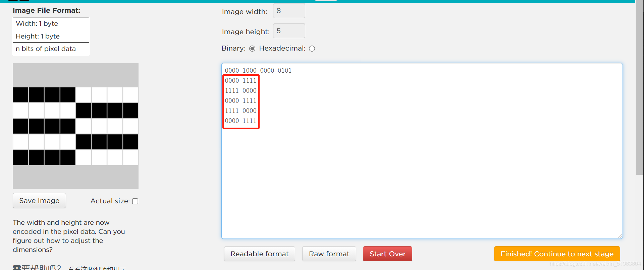Image resolution: width=644 pixels, height=270 pixels.
Task: Click the 'Width: 1 byte' format row
Action: (51, 23)
